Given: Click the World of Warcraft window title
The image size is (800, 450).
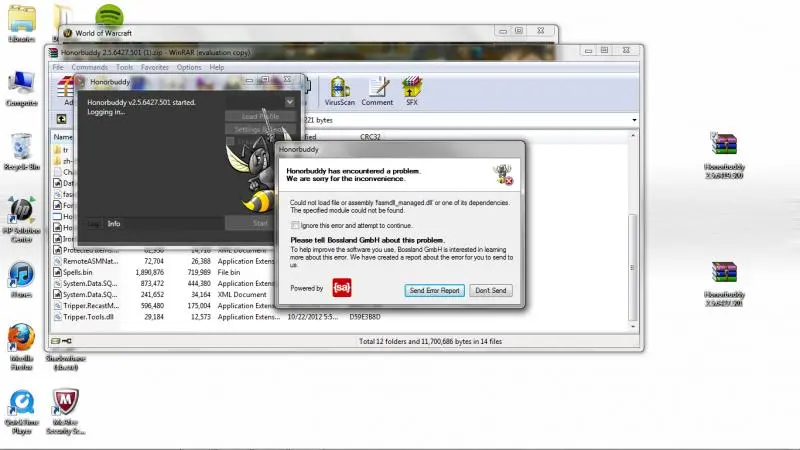Looking at the screenshot, I should coord(104,33).
